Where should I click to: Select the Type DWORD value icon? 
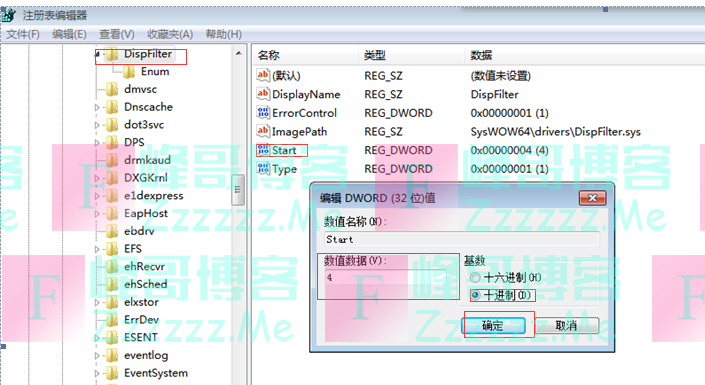[x=263, y=169]
